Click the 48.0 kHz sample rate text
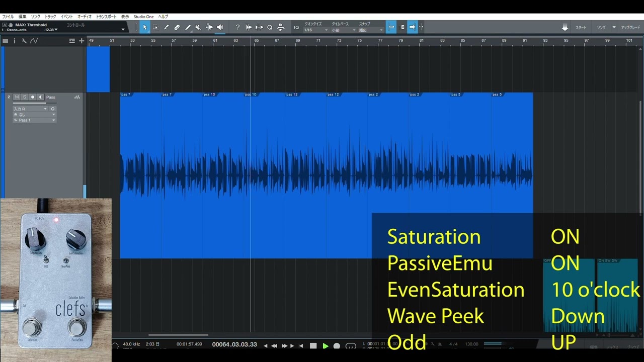This screenshot has height=362, width=644. coord(131,344)
